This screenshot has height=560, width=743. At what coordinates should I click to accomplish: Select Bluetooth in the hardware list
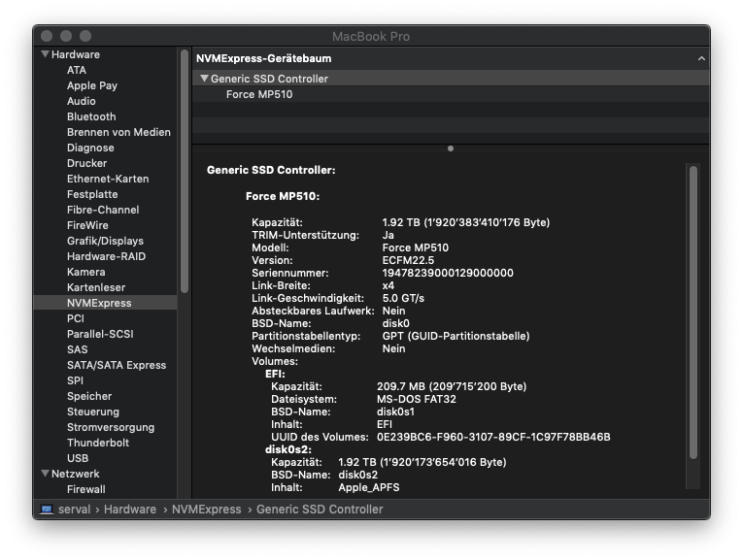point(91,116)
